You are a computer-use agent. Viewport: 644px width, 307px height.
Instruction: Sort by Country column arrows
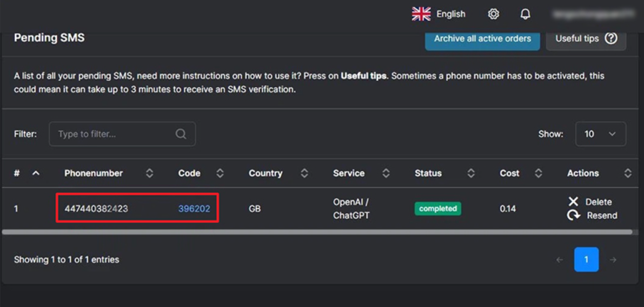[x=304, y=173]
